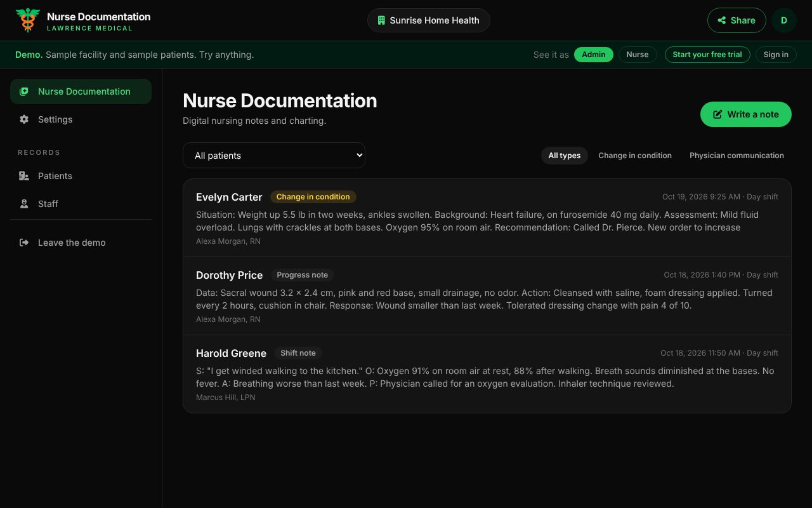Click the 'Digital nursing notes and charting.' subtitle
Image resolution: width=812 pixels, height=508 pixels.
coord(254,121)
